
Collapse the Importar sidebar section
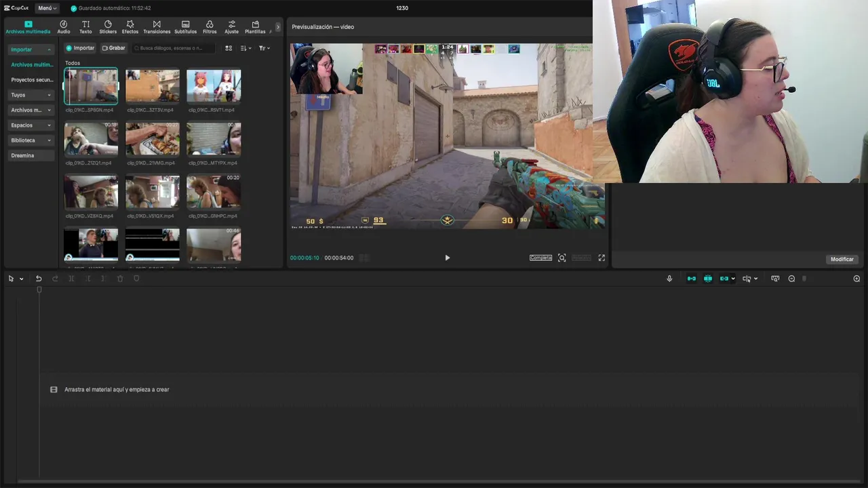(x=31, y=49)
